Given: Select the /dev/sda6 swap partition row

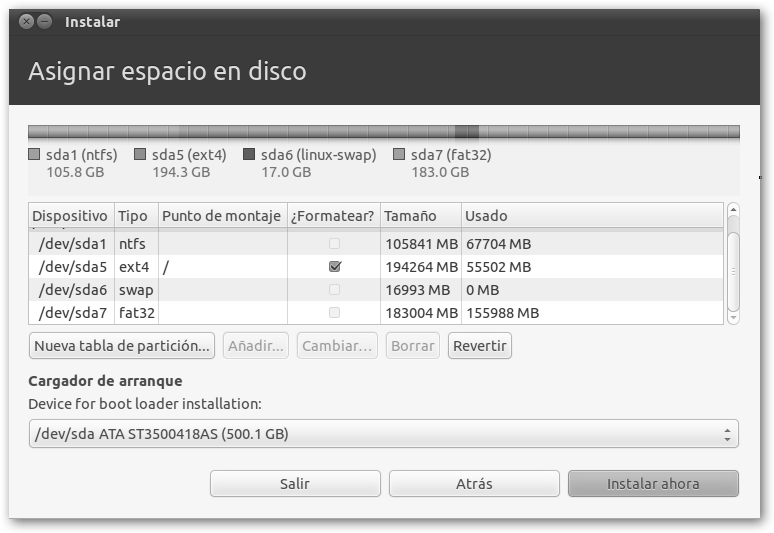Looking at the screenshot, I should pos(200,290).
